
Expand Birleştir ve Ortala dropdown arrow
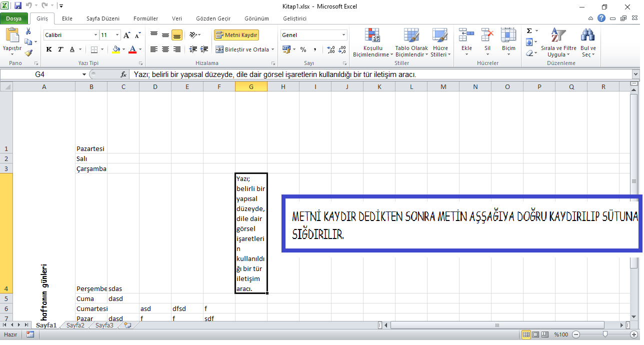click(273, 49)
